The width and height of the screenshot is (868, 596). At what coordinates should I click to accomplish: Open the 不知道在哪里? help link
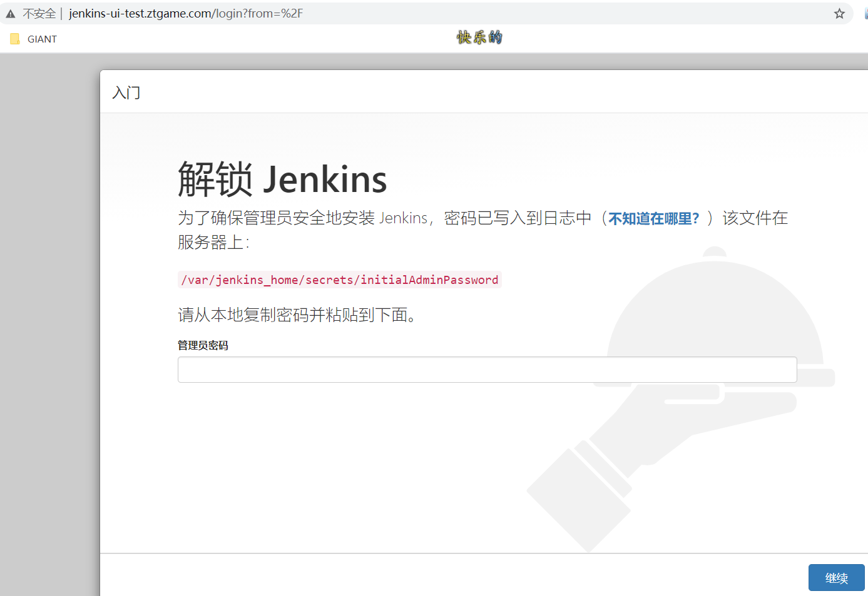click(x=653, y=218)
